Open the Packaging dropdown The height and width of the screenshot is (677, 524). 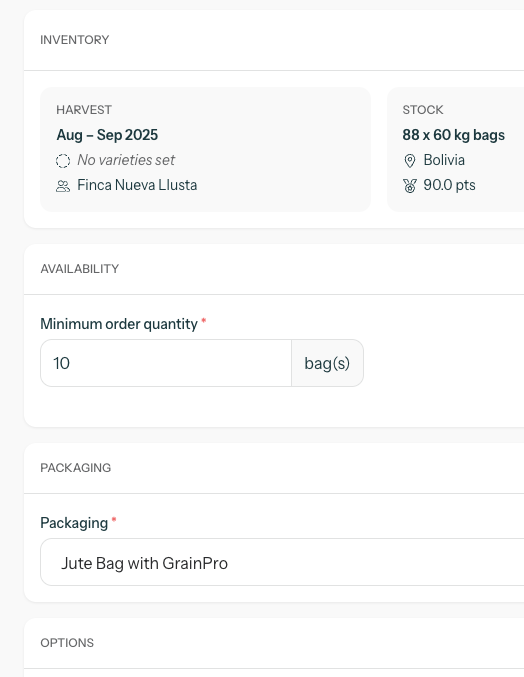pyautogui.click(x=282, y=562)
